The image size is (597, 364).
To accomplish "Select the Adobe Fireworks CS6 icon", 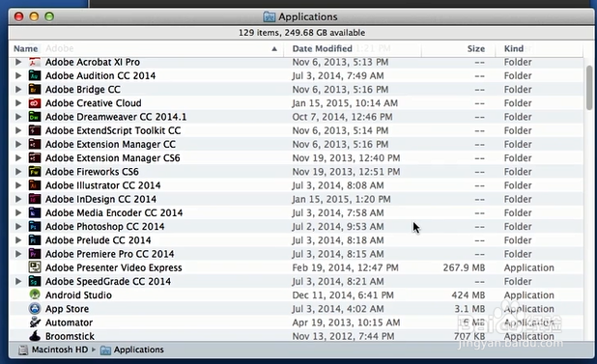I will pos(35,172).
